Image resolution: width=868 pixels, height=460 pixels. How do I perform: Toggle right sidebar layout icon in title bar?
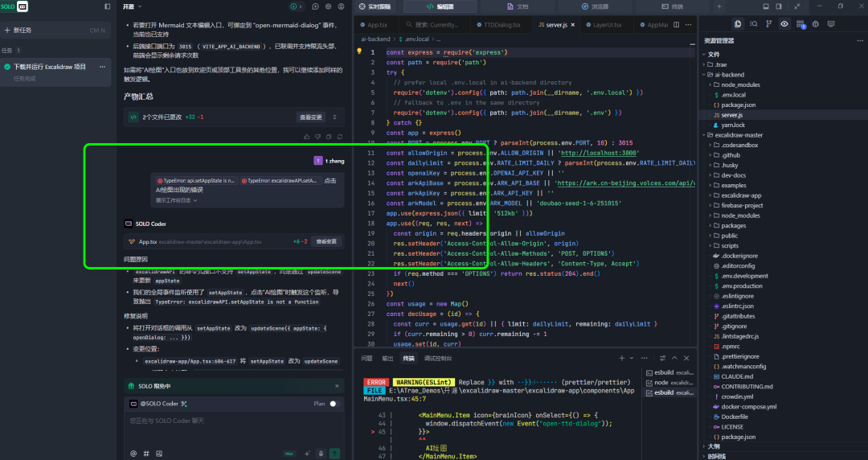(779, 6)
